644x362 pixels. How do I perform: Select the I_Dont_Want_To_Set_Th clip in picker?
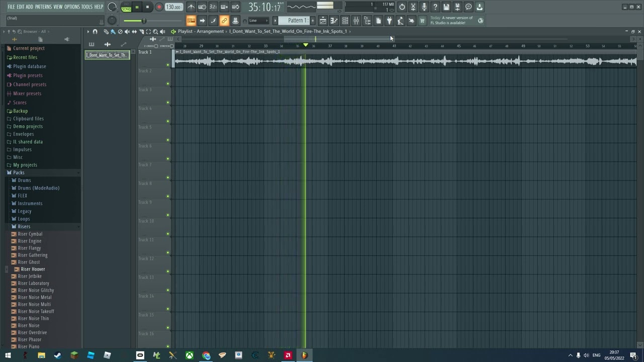click(107, 55)
